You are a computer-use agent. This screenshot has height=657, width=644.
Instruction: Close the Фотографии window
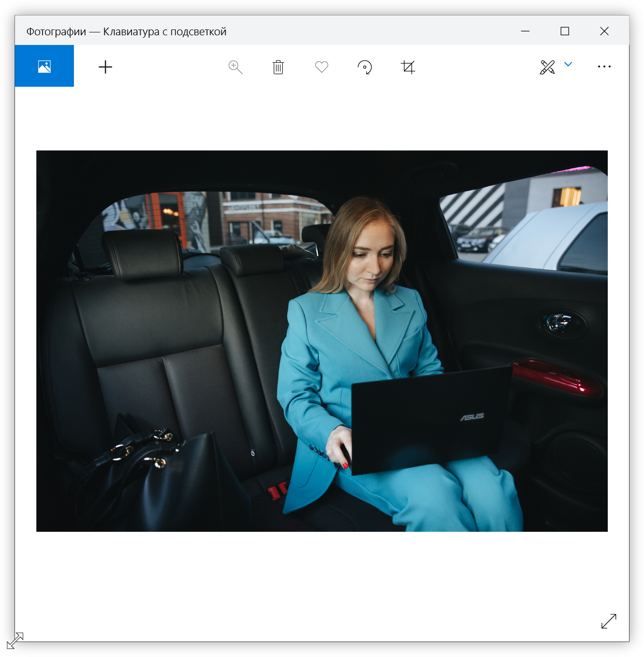tap(604, 31)
